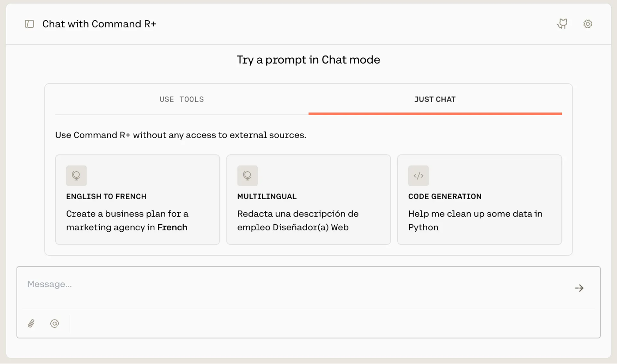This screenshot has width=617, height=364.
Task: Switch to the USE TOOLS tab
Action: click(182, 100)
